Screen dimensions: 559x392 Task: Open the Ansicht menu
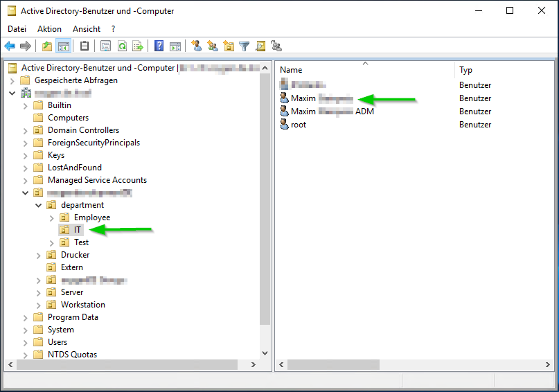pyautogui.click(x=87, y=29)
